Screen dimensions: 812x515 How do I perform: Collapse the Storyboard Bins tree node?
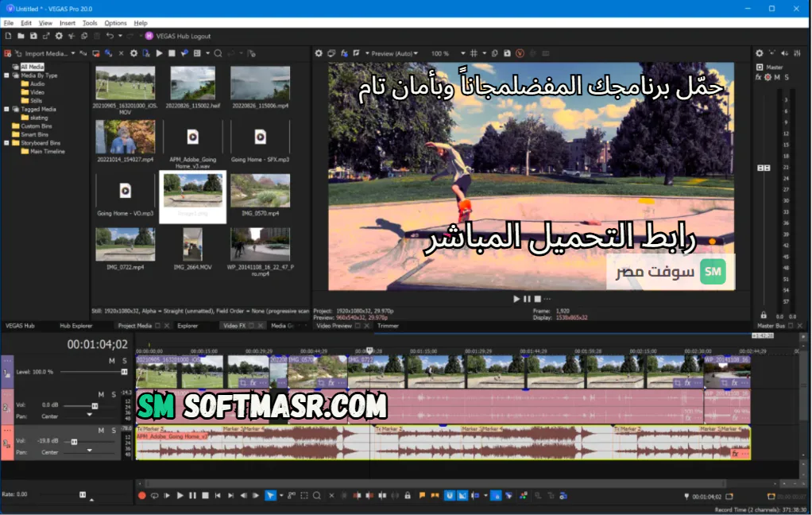coord(6,143)
